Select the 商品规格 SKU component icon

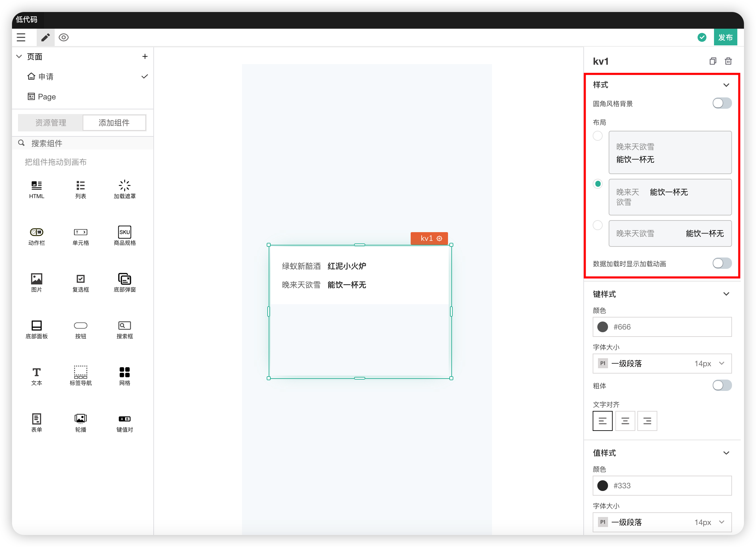pos(124,232)
